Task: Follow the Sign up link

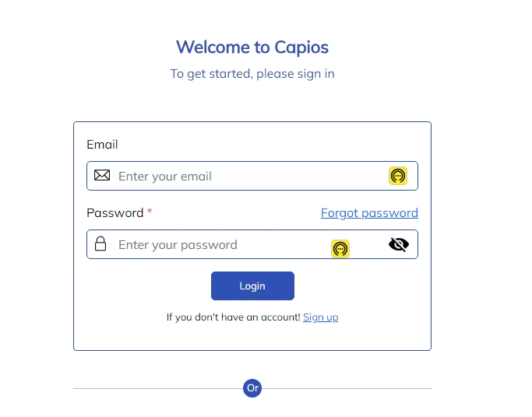Action: click(321, 317)
